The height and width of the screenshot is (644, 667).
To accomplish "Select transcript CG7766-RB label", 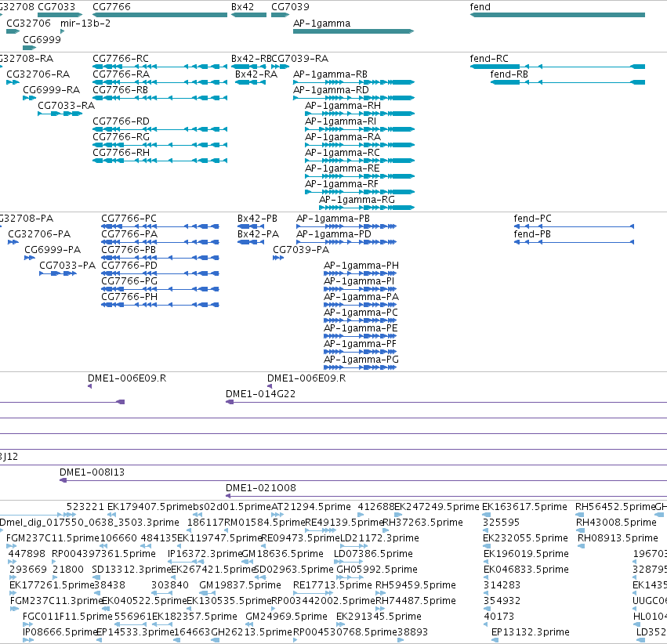I will coord(121,90).
